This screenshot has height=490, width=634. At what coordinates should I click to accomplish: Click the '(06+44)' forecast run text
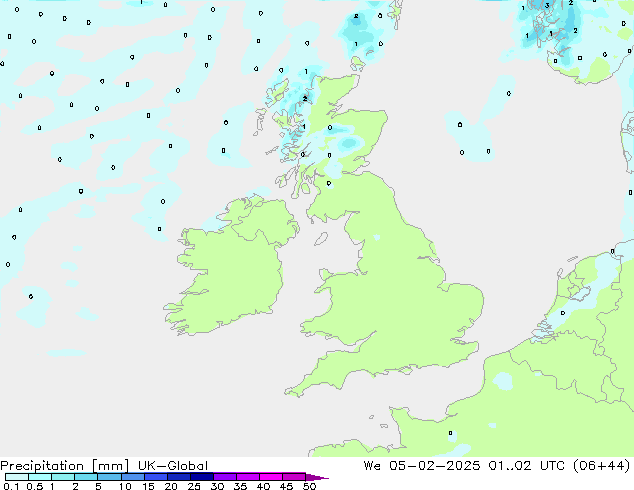tap(602, 466)
